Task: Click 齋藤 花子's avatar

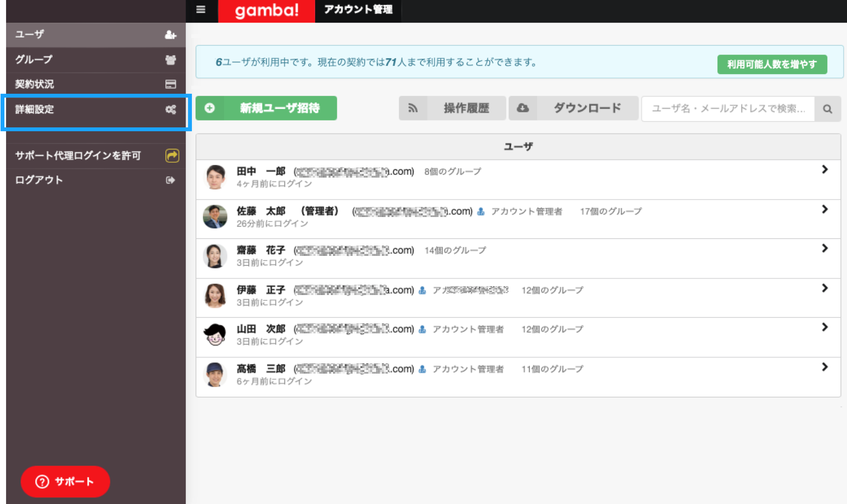Action: (x=215, y=256)
